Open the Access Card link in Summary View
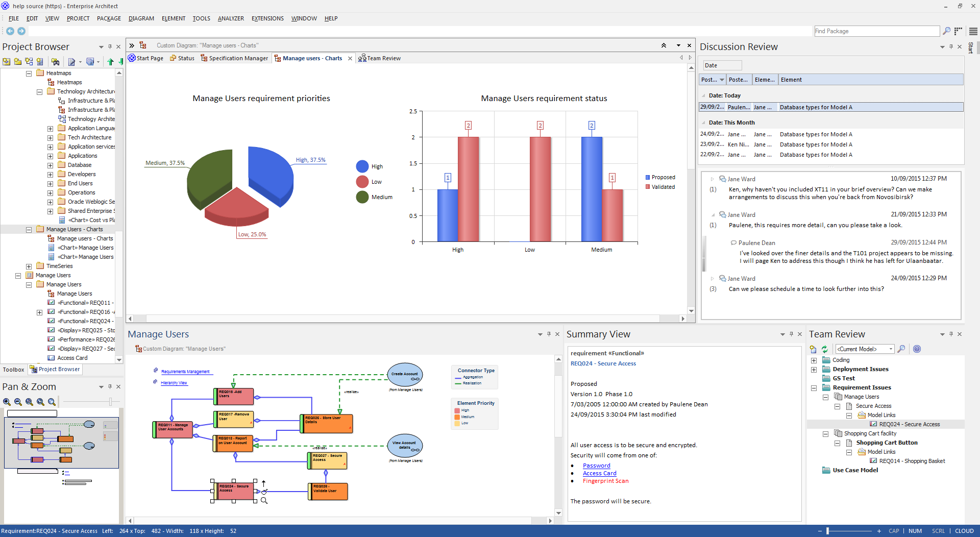The width and height of the screenshot is (980, 537). pos(599,473)
